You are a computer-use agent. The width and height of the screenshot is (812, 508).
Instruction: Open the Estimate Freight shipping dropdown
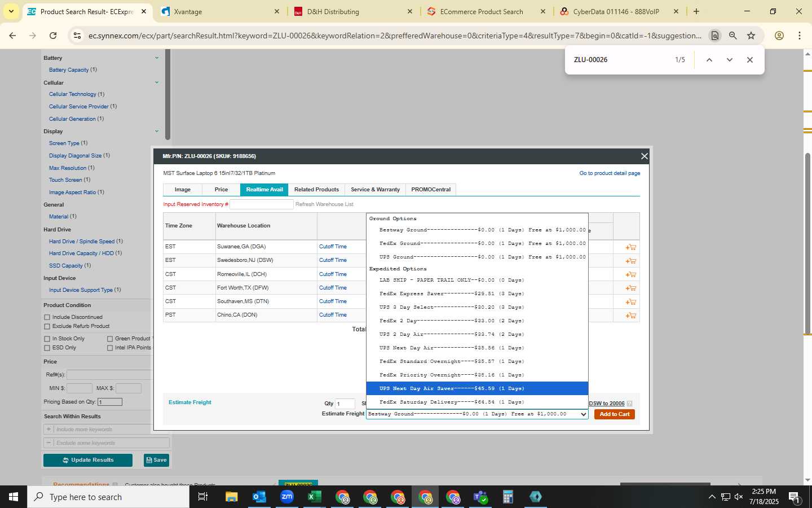pyautogui.click(x=477, y=414)
